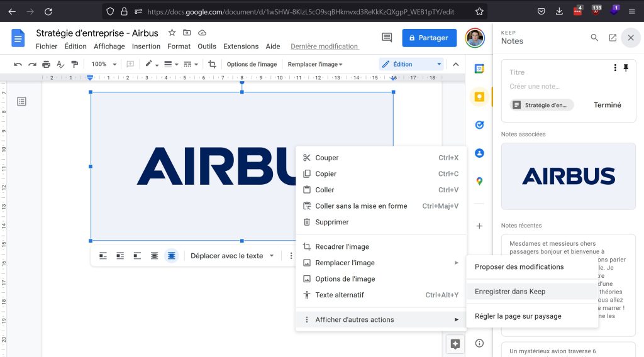Click the Stratégie d'en... document chip

click(541, 105)
